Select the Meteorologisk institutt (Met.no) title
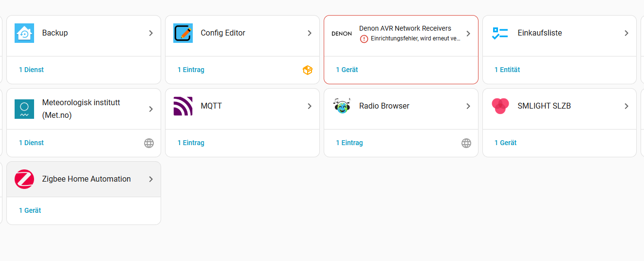 click(x=81, y=109)
